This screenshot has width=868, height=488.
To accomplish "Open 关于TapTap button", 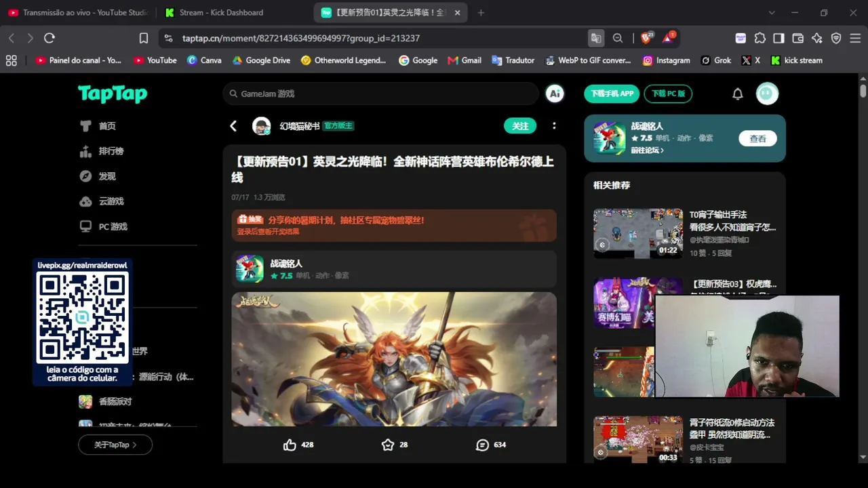I will pos(115,445).
